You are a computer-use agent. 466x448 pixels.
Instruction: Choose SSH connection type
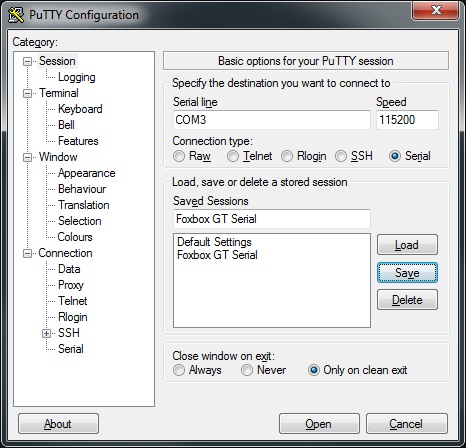pos(341,156)
